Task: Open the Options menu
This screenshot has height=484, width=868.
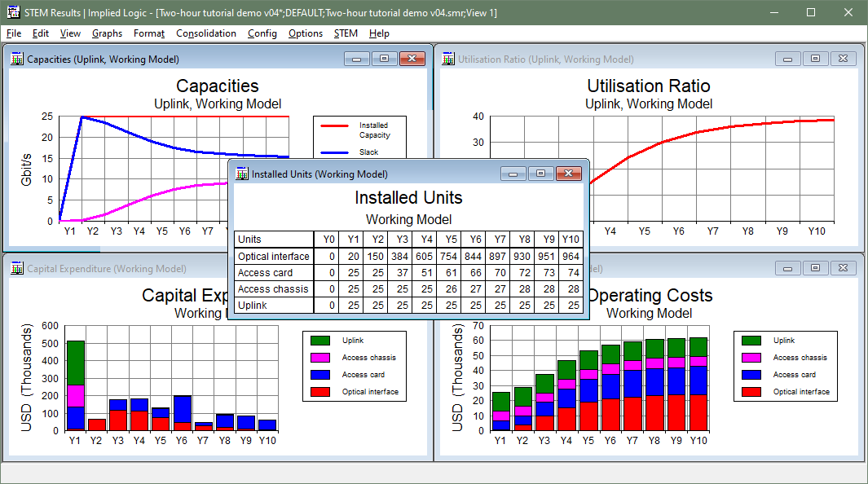Action: coord(305,33)
